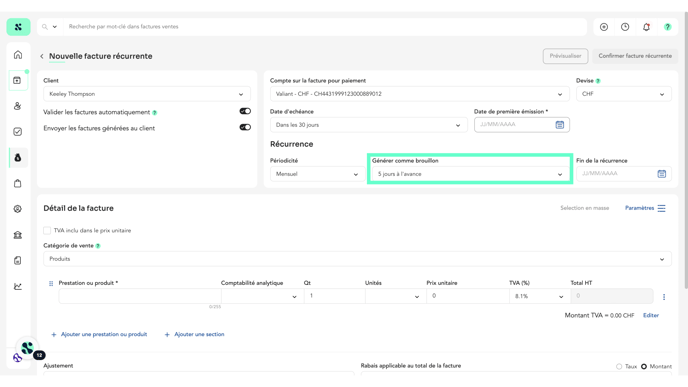Click the green app logo top-left
This screenshot has height=387, width=688.
(18, 27)
